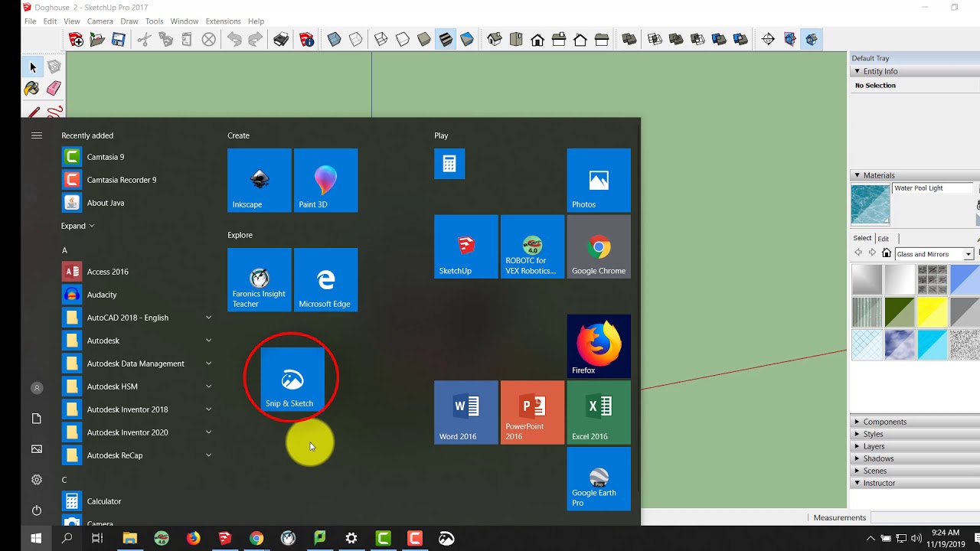Click Expand under Recently added
The height and width of the screenshot is (551, 980).
[x=78, y=226]
